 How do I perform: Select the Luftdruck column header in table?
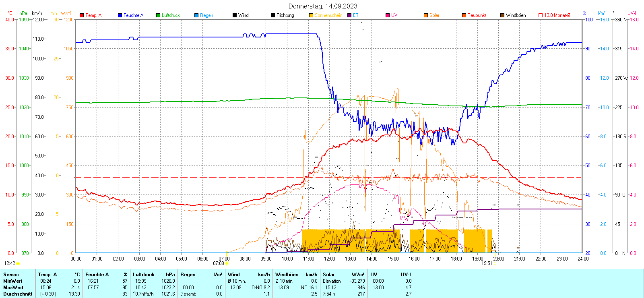144,275
